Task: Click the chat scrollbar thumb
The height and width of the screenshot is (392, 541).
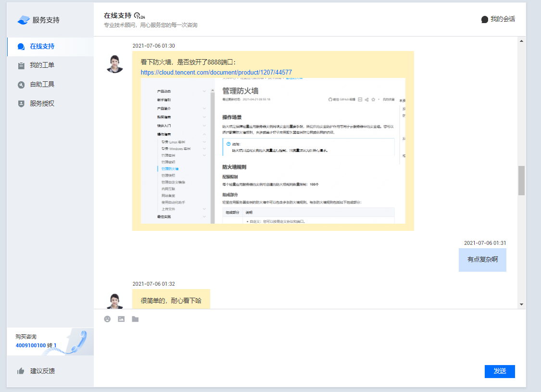Action: coord(521,180)
